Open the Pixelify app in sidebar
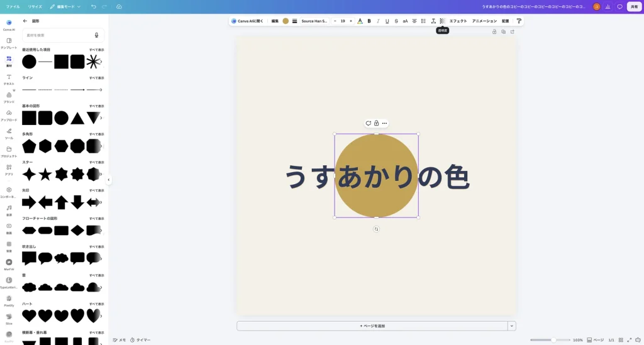Viewport: 644px width, 345px height. click(x=9, y=300)
